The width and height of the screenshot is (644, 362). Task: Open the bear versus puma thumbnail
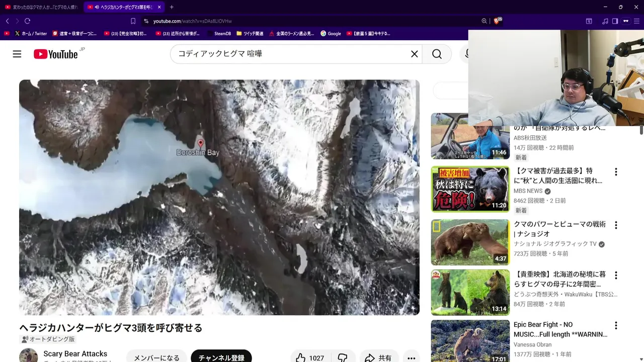470,242
